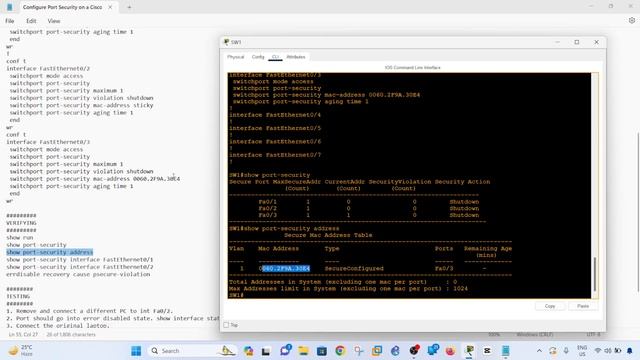Click the SW1 window title icon
The image size is (640, 360).
click(226, 42)
